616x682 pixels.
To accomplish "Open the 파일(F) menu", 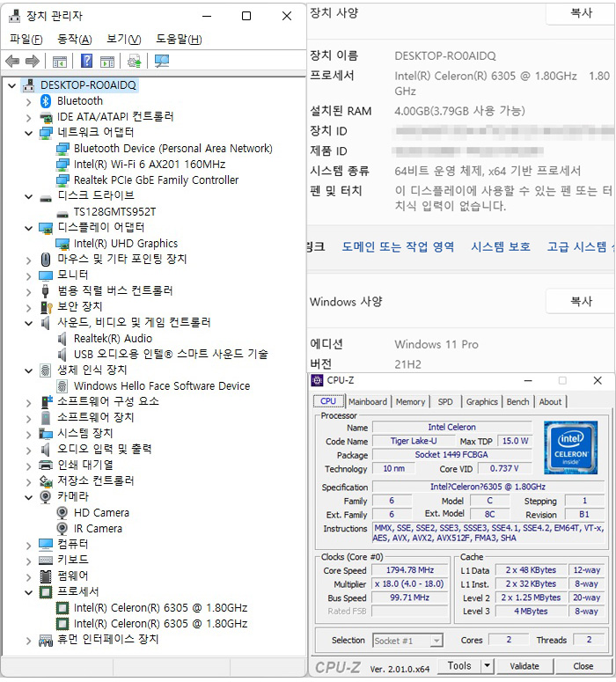I will click(26, 40).
